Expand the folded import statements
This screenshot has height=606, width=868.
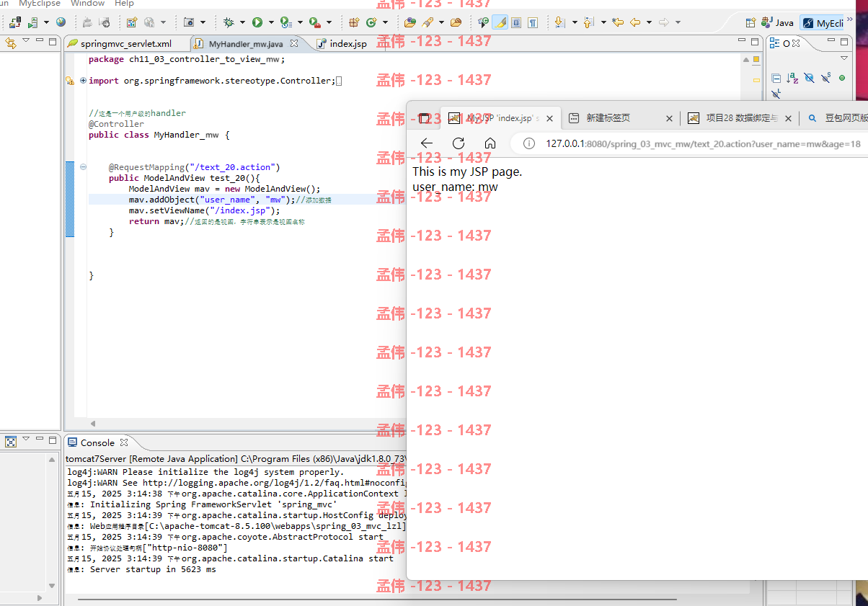coord(83,81)
